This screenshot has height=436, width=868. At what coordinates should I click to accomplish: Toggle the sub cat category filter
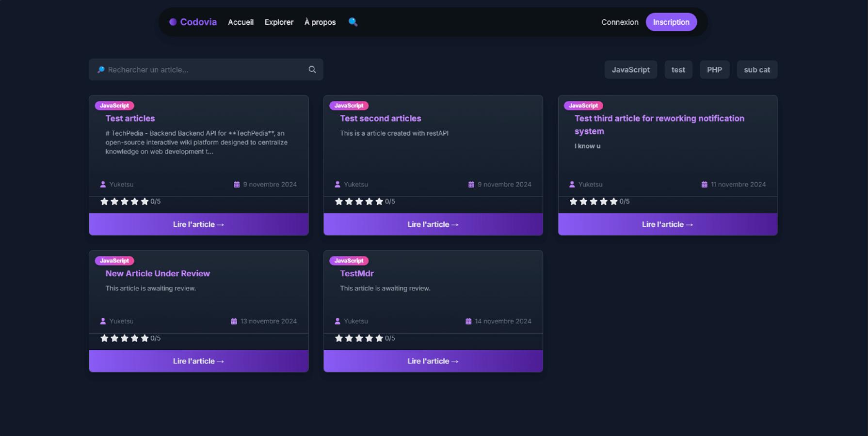coord(757,69)
